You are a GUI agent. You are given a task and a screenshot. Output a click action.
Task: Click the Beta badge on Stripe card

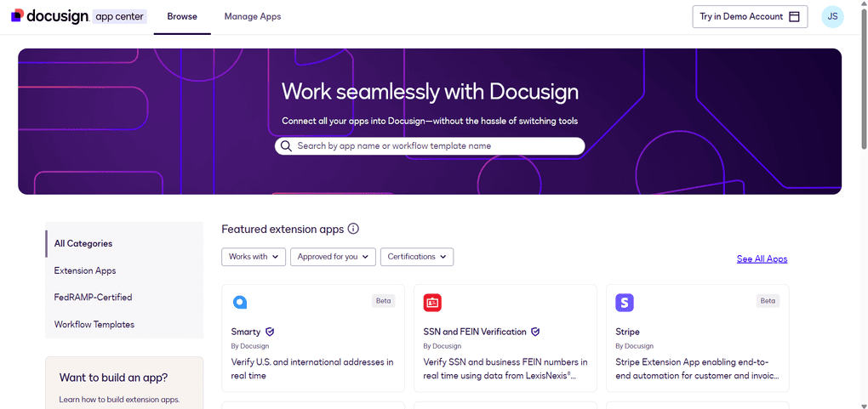click(768, 301)
